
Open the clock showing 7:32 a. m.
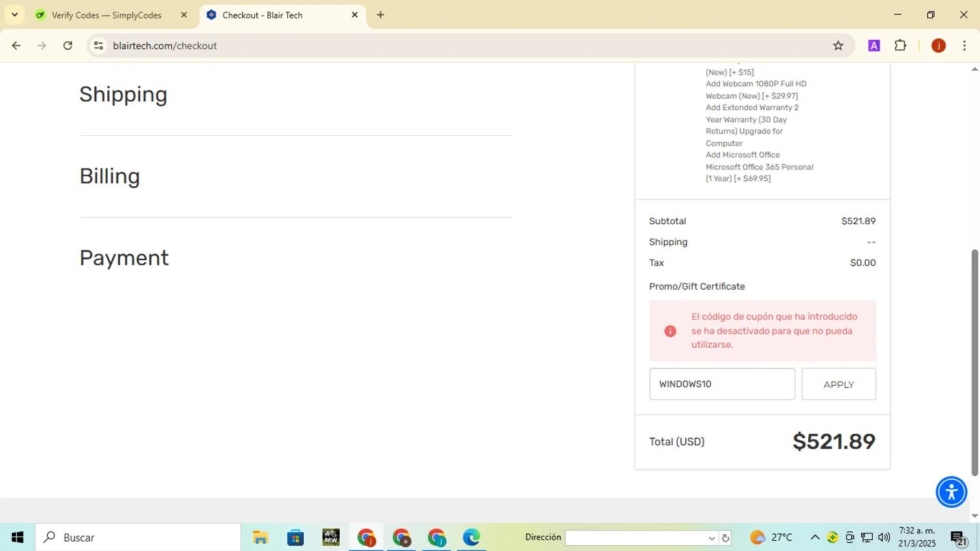pos(917,537)
